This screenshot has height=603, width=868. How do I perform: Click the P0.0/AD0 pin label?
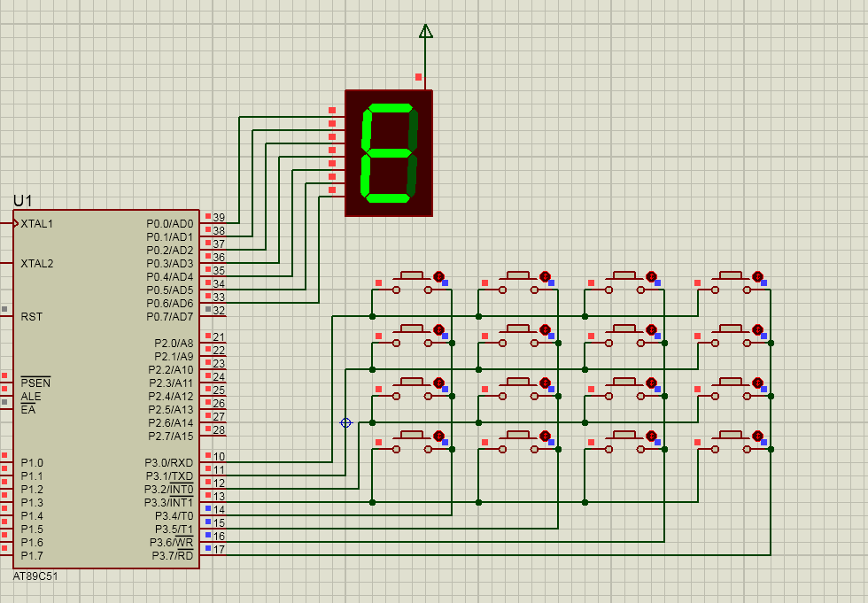pos(170,224)
